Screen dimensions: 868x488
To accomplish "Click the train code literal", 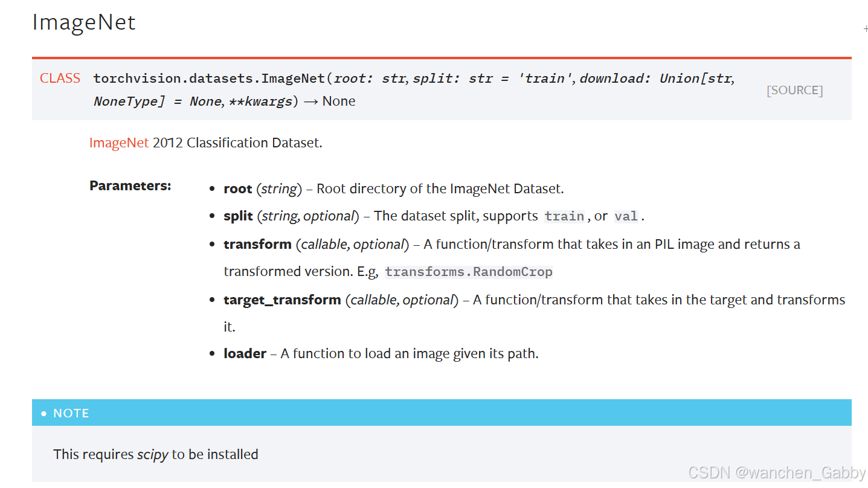I will pyautogui.click(x=565, y=216).
